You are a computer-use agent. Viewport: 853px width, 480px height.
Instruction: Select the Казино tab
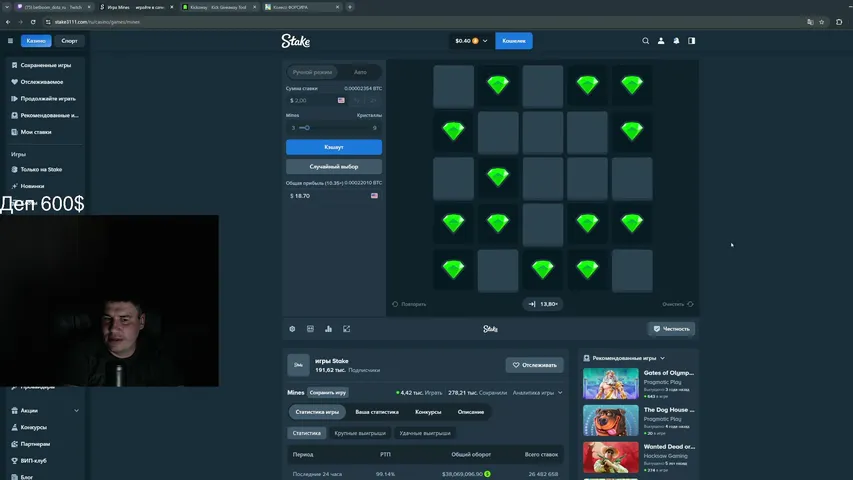tap(36, 41)
